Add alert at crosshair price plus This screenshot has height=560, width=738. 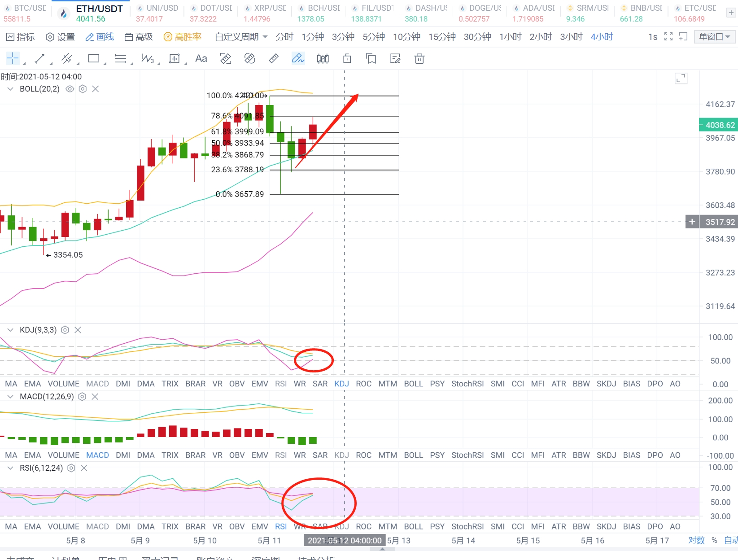point(692,222)
